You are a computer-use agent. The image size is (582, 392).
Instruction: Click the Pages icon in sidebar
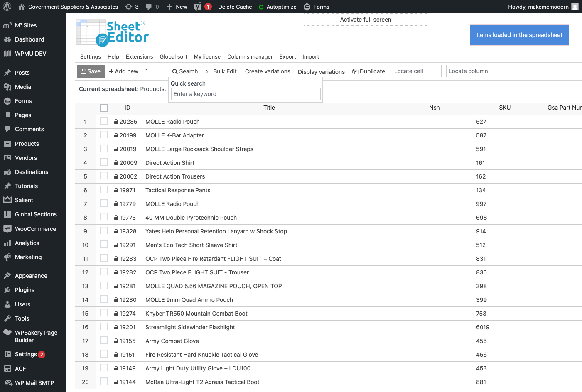pyautogui.click(x=7, y=115)
